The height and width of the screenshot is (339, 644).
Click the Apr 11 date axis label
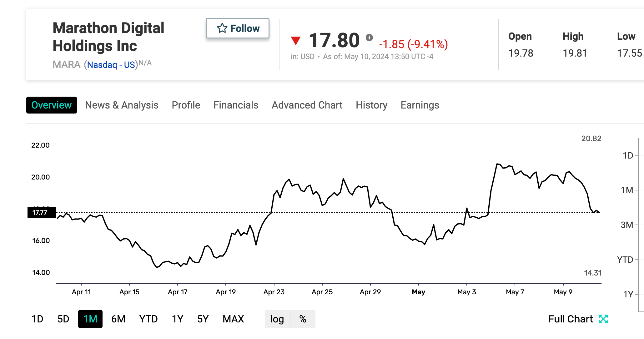click(x=81, y=292)
